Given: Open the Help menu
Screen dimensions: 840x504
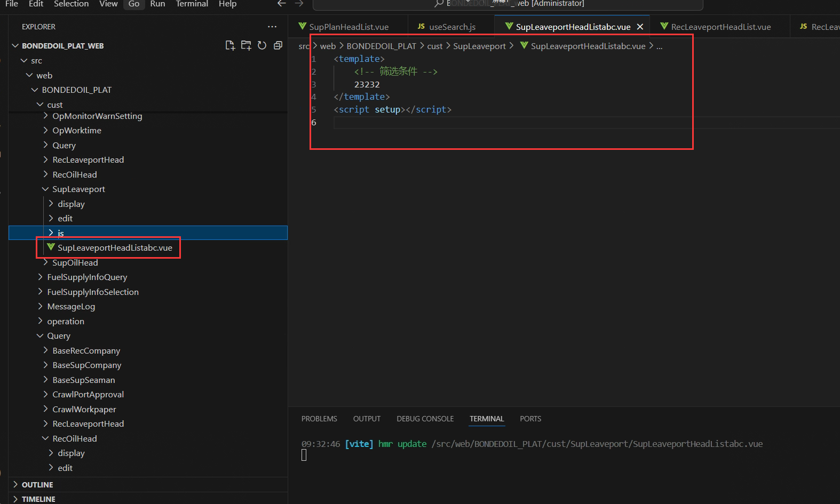Looking at the screenshot, I should 227,4.
